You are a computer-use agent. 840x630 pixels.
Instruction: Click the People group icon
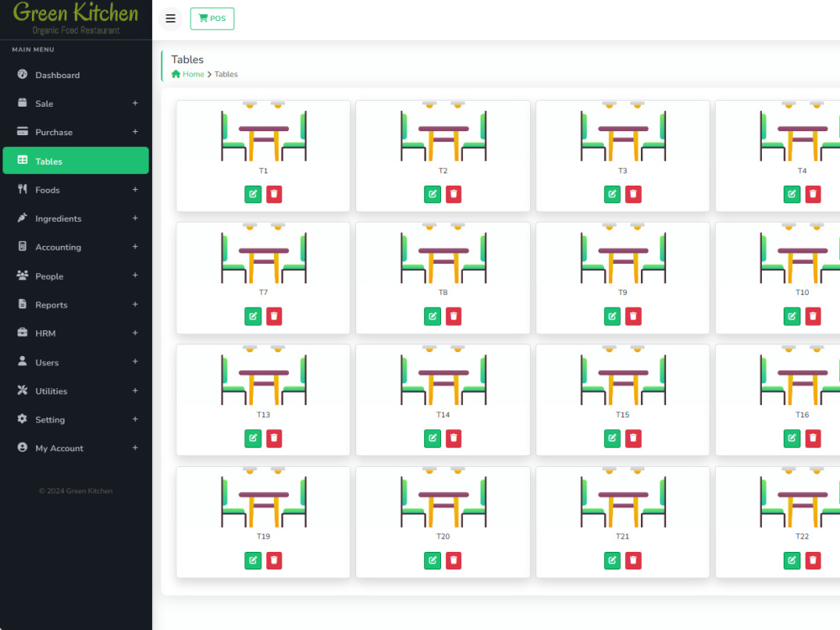tap(22, 275)
